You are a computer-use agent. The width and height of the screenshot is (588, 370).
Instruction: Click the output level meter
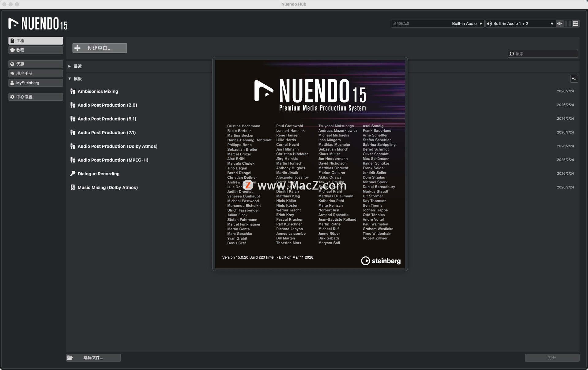point(567,24)
